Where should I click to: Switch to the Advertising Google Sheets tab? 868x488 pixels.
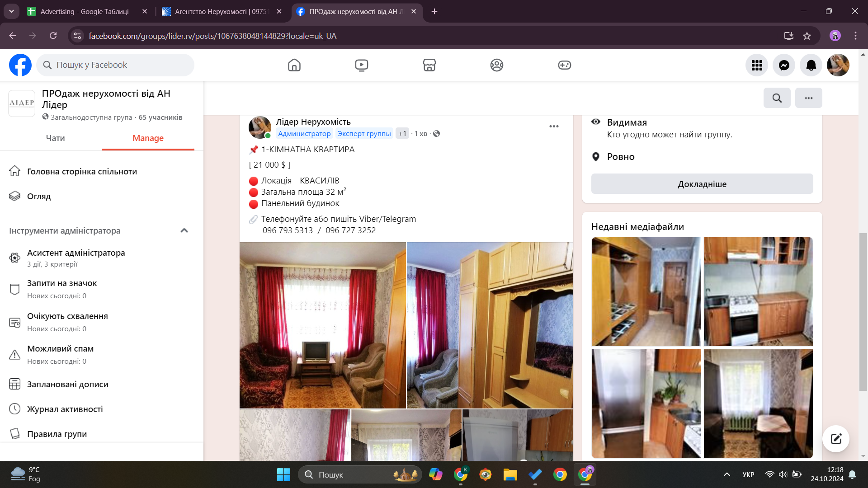[85, 11]
